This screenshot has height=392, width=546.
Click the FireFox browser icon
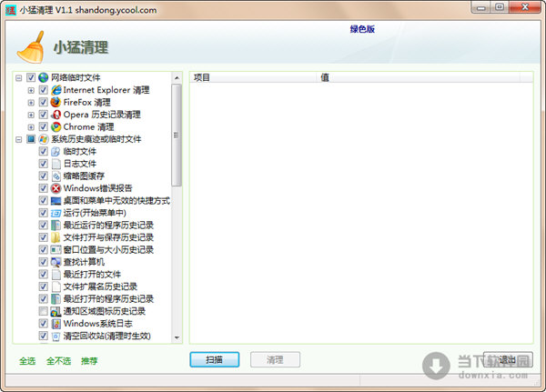pyautogui.click(x=56, y=103)
